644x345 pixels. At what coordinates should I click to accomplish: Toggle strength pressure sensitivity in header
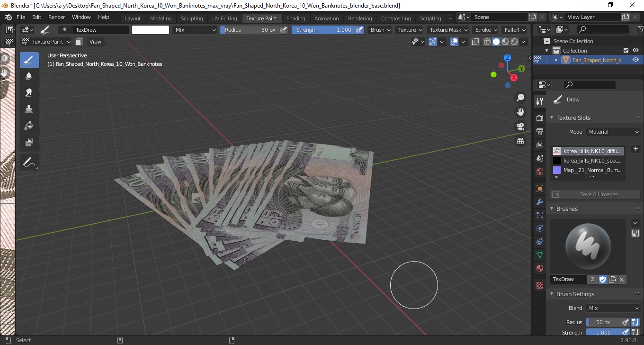coord(359,30)
